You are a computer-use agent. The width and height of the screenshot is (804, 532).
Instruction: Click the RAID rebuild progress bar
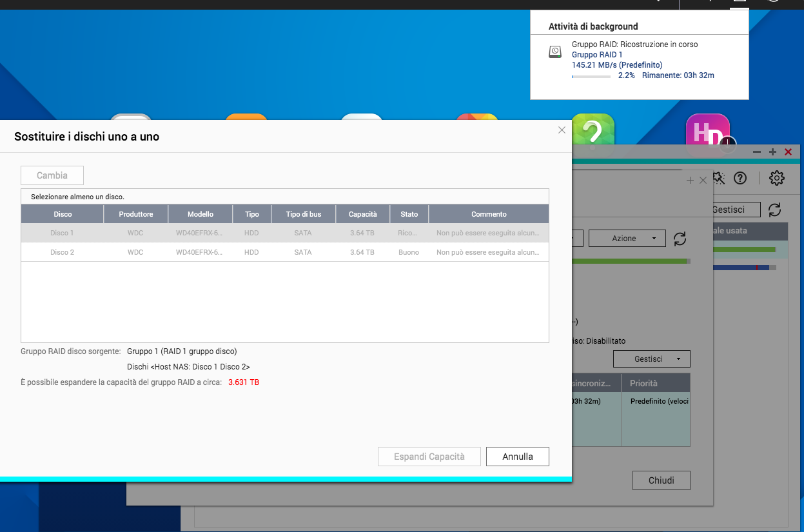click(x=591, y=76)
